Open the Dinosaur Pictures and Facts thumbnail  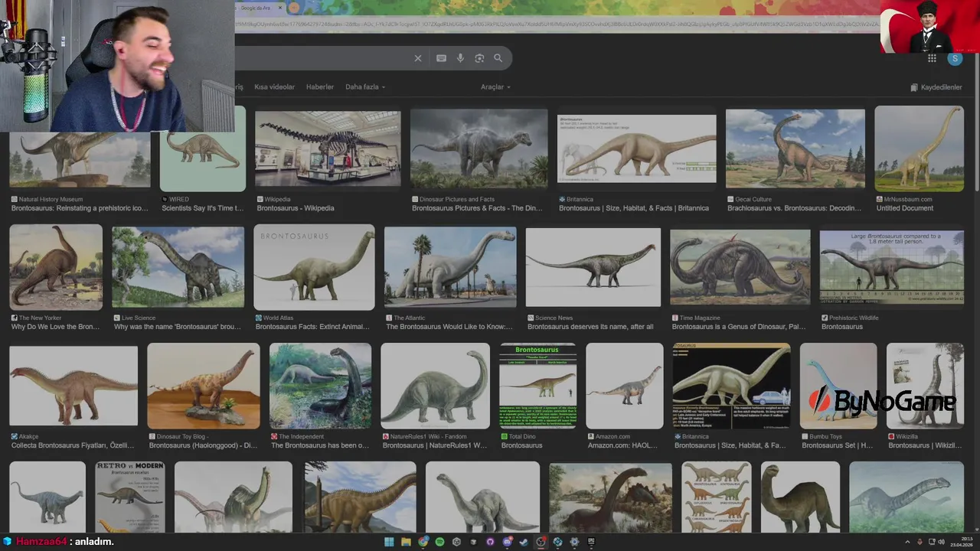(479, 148)
